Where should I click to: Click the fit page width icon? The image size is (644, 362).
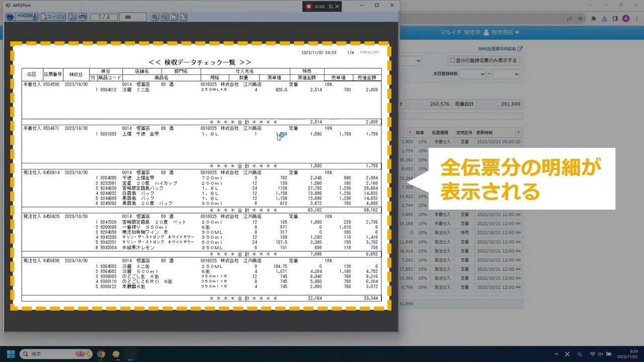(x=183, y=17)
